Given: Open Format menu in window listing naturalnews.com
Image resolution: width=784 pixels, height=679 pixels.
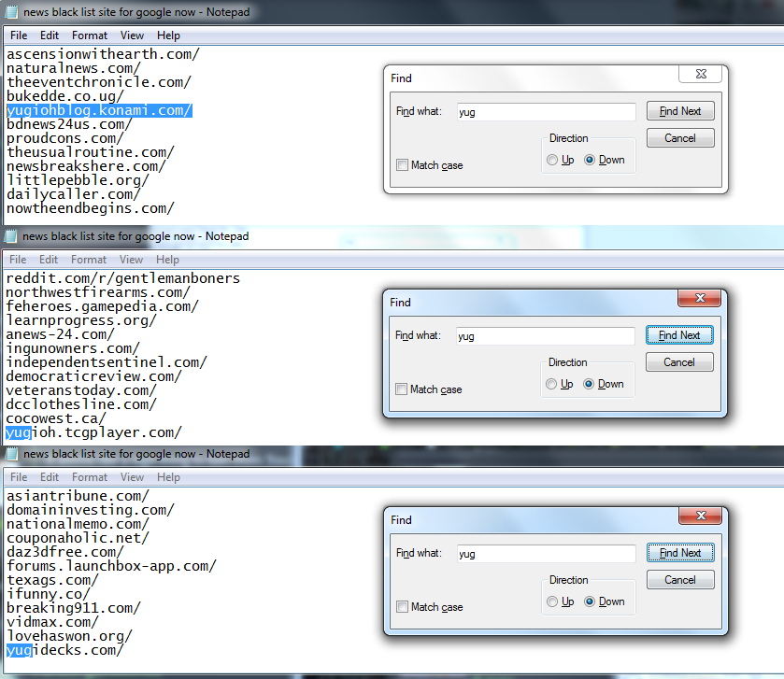Looking at the screenshot, I should point(90,35).
